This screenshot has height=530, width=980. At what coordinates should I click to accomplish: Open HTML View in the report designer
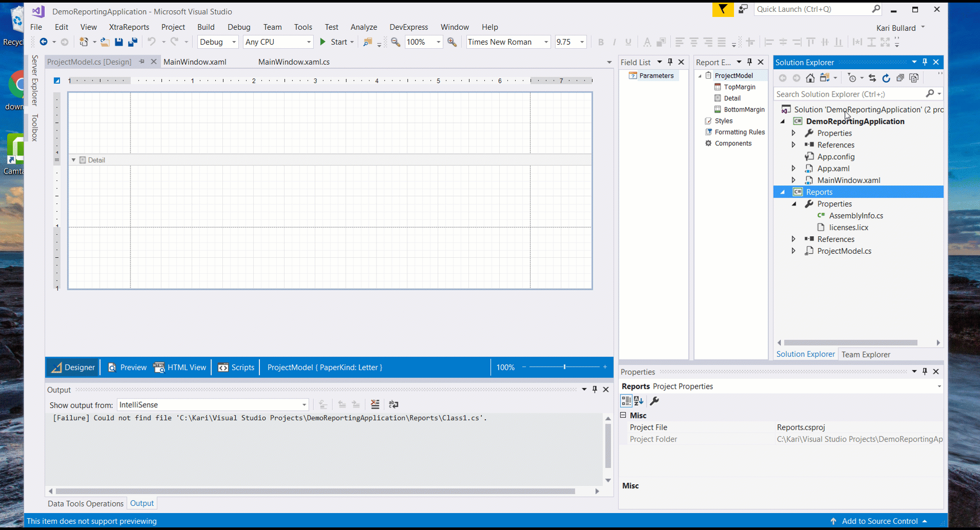pyautogui.click(x=180, y=367)
